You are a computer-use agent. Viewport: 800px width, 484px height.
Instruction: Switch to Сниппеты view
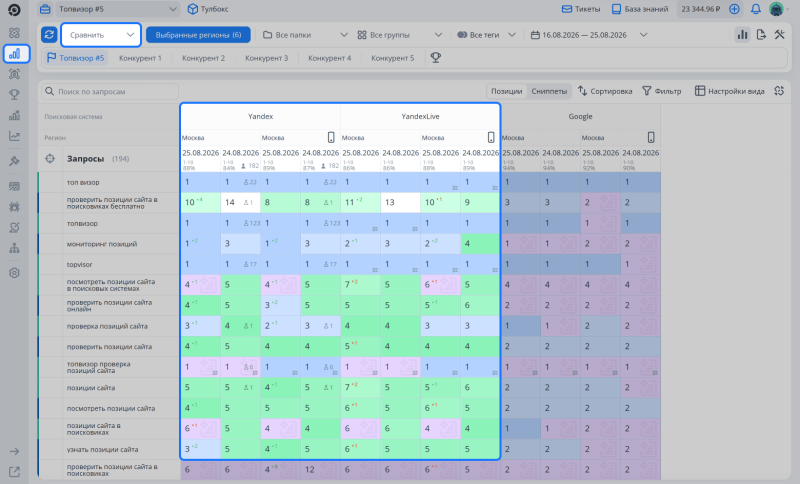click(x=549, y=91)
